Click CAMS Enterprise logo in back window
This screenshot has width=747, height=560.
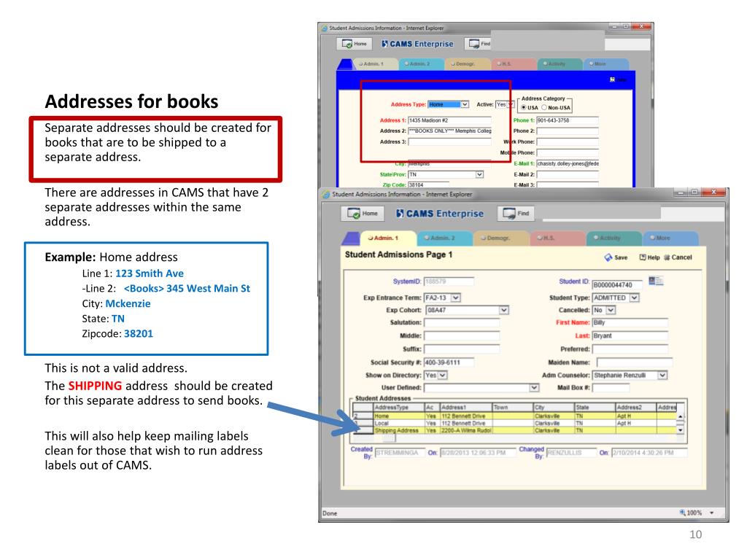click(x=417, y=44)
